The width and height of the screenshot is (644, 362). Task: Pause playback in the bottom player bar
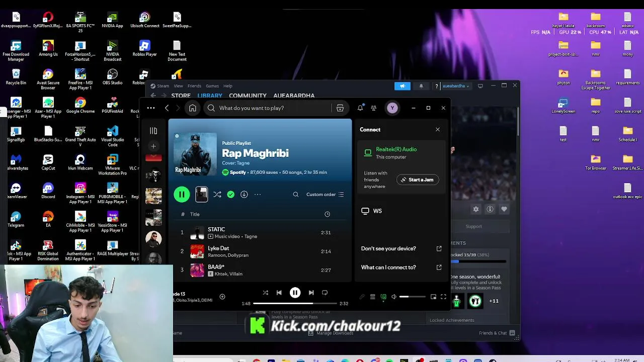tap(295, 293)
